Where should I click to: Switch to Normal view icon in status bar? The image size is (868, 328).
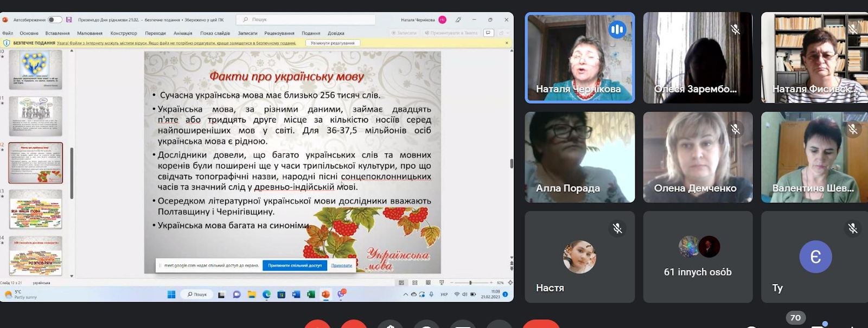(401, 282)
